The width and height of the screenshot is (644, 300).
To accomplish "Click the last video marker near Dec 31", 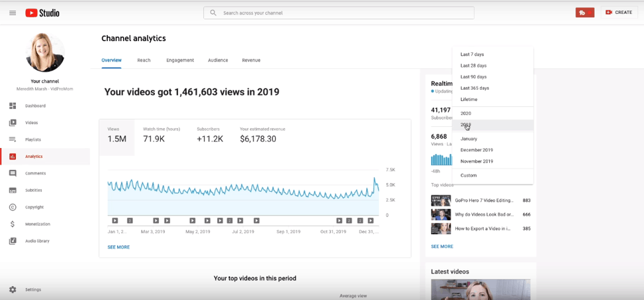I will tap(370, 220).
